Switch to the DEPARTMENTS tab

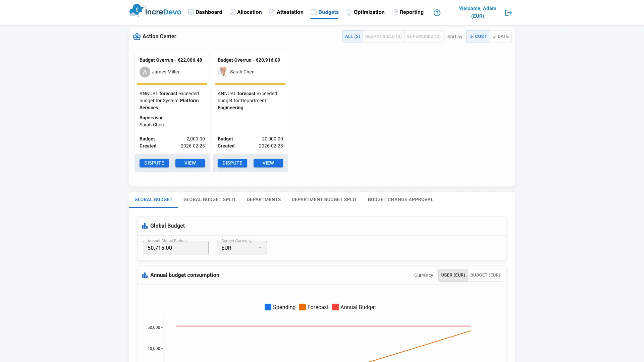[264, 199]
